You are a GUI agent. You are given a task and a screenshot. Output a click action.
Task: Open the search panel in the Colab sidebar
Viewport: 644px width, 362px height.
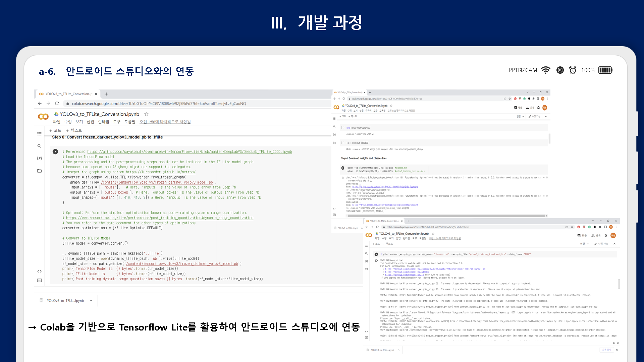coord(39,146)
